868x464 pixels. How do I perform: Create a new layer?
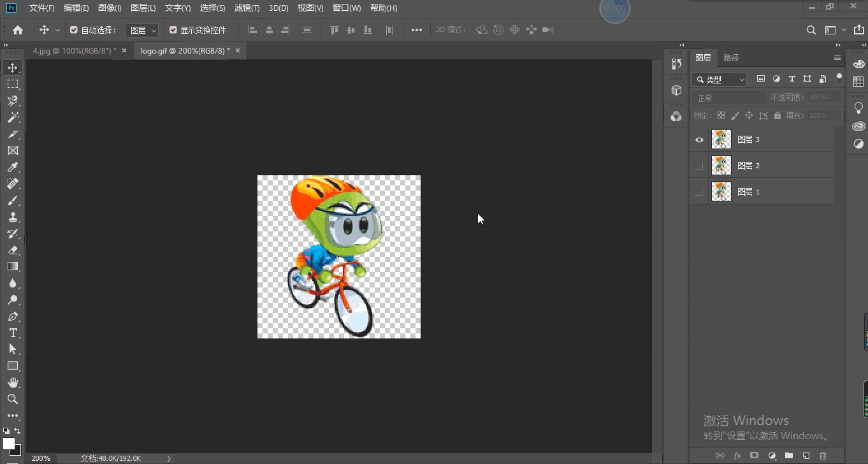pyautogui.click(x=806, y=455)
